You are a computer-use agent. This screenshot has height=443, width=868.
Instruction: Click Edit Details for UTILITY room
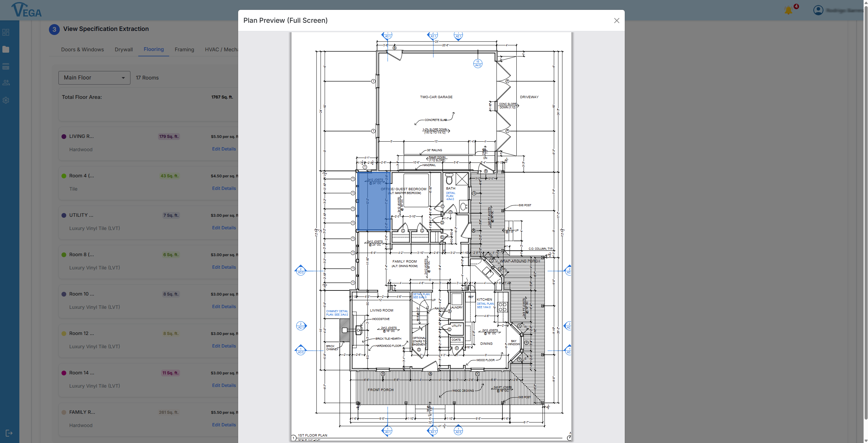tap(224, 228)
